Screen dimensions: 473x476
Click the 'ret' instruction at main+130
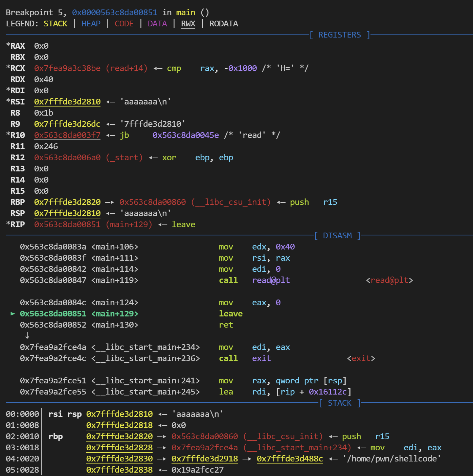pyautogui.click(x=226, y=325)
